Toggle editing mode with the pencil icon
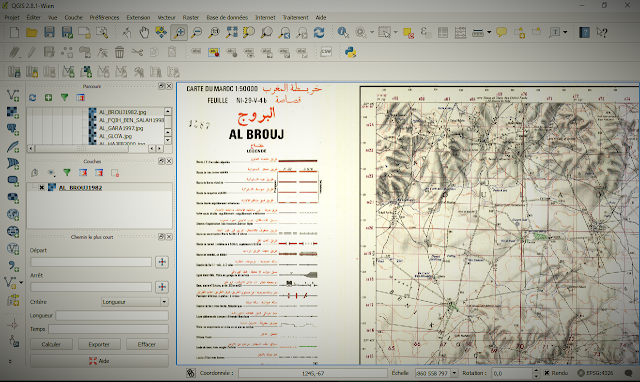640x382 pixels. [31, 52]
